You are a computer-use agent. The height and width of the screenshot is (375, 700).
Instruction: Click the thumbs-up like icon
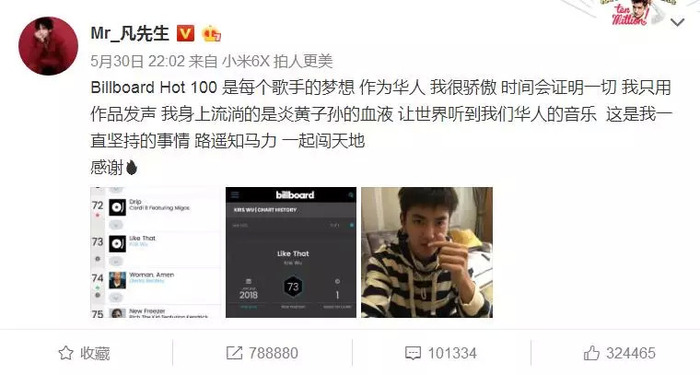click(592, 353)
